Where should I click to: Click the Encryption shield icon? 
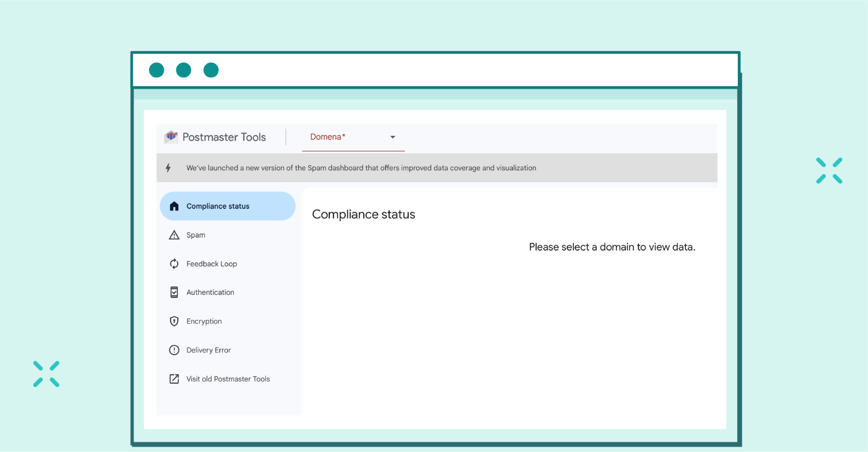tap(174, 321)
